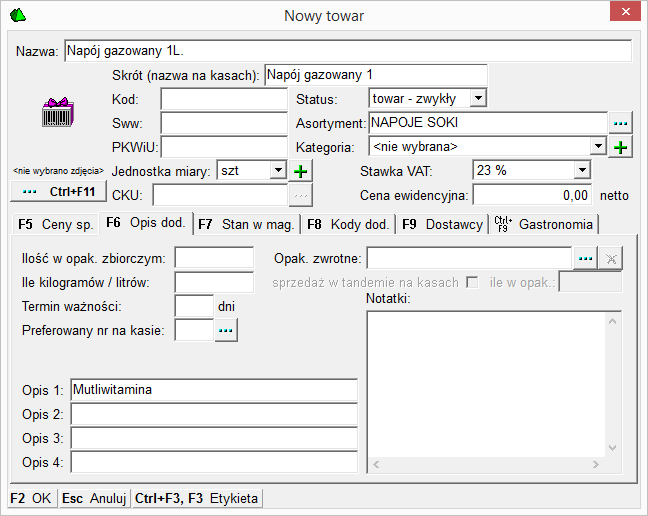Image resolution: width=648 pixels, height=516 pixels.
Task: Click green plus next to Kategoria
Action: [x=621, y=147]
